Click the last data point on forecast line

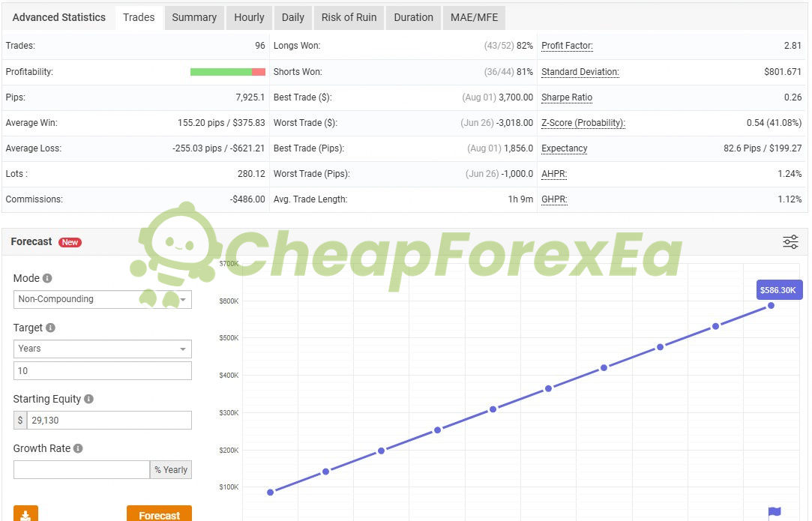(x=771, y=306)
